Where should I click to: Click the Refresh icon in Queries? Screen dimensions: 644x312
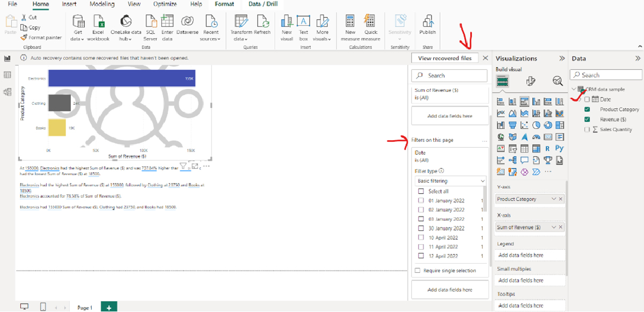262,21
